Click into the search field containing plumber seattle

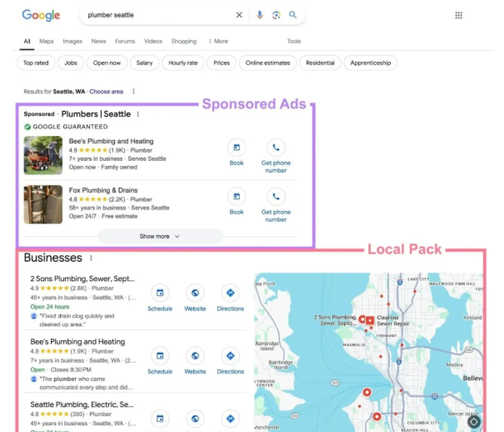tap(158, 15)
